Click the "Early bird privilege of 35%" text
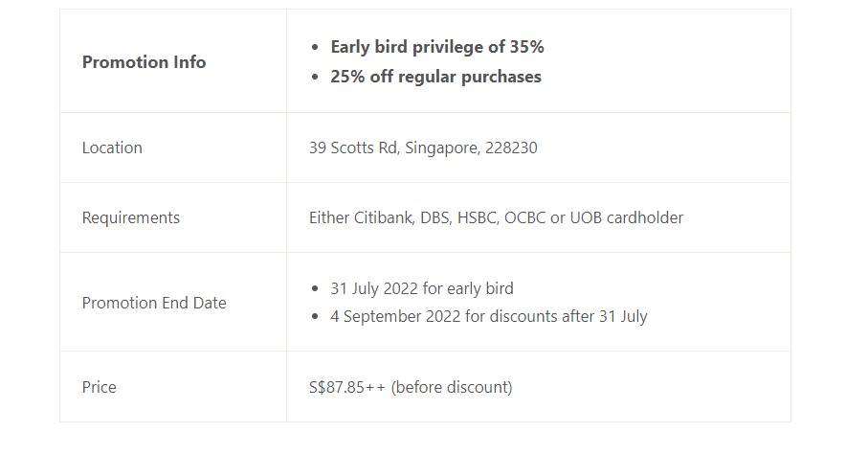 [436, 47]
